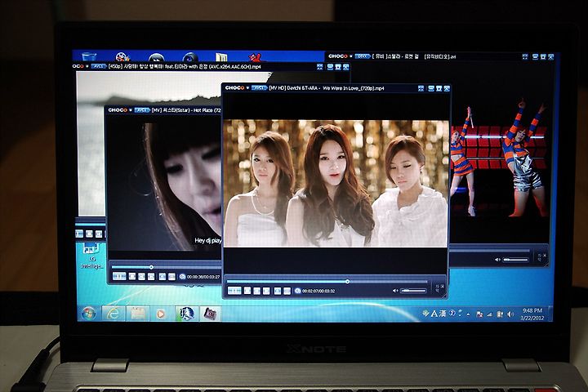Click system volume icon in tray
Viewport: 588px width, 392px height.
point(510,314)
